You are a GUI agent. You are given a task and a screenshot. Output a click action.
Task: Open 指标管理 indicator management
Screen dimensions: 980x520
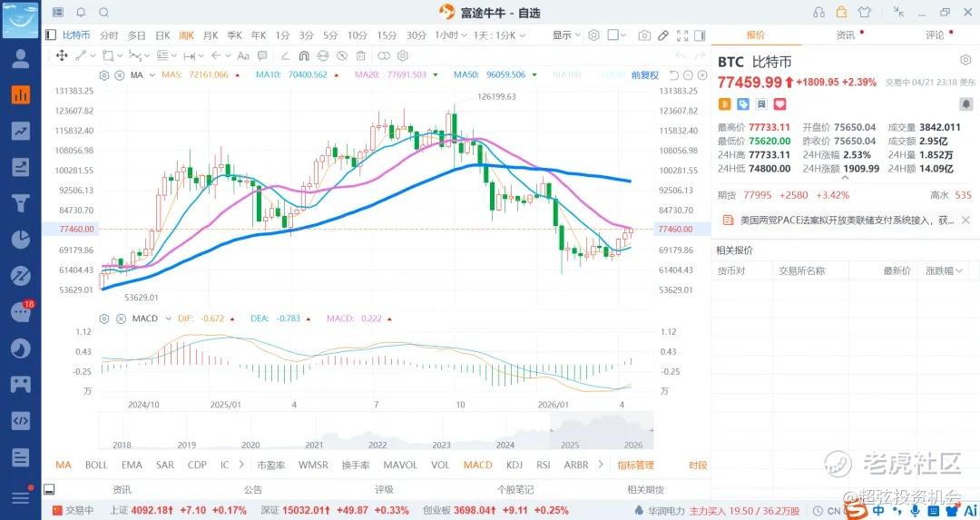tap(635, 465)
